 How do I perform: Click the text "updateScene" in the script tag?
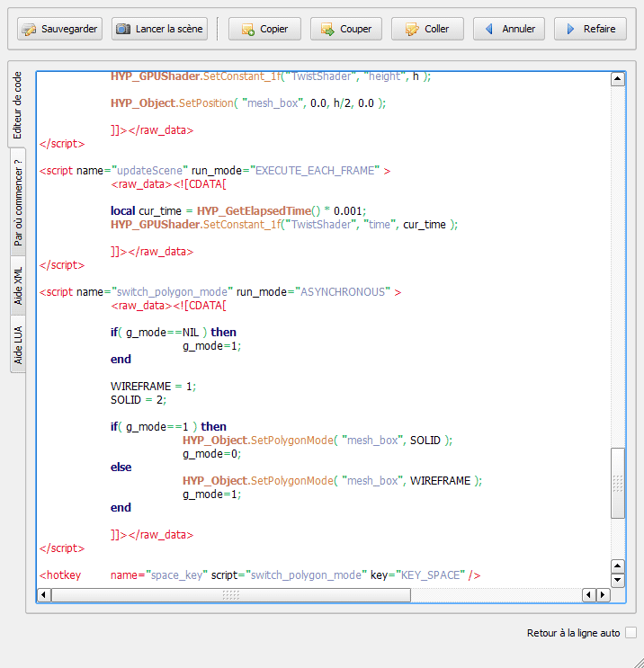(x=149, y=171)
